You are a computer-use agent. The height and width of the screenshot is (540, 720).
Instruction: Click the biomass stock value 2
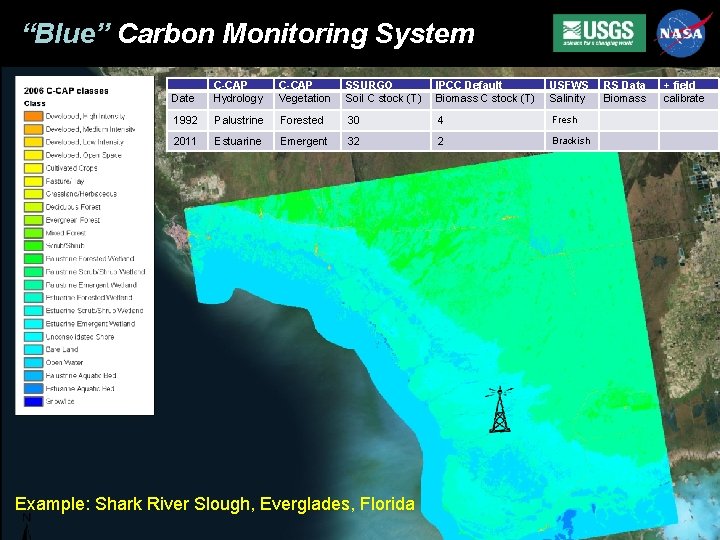(487, 141)
